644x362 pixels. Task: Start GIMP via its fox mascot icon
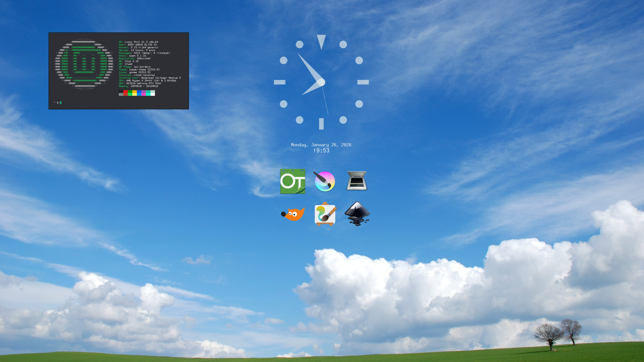293,214
